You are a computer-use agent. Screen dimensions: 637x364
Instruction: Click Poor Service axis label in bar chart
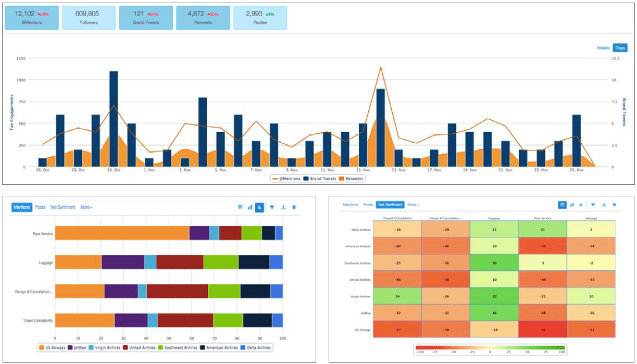(x=43, y=234)
